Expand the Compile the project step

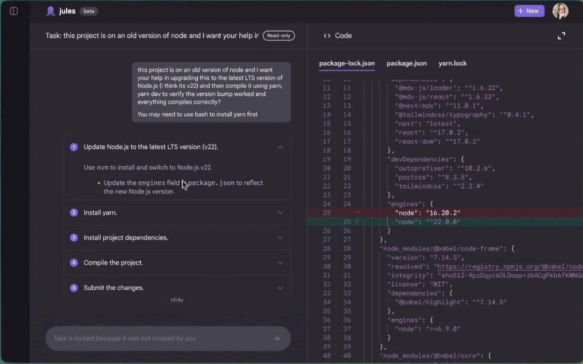pyautogui.click(x=280, y=262)
